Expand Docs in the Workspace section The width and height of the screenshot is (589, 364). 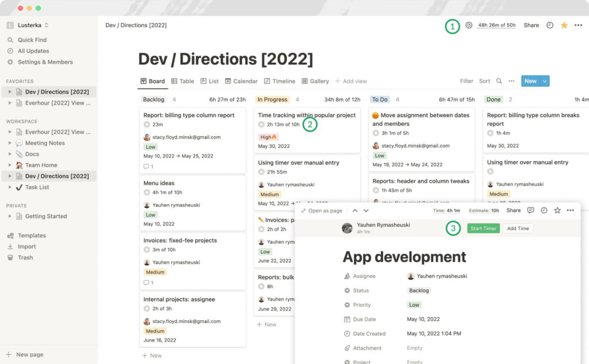tap(10, 154)
